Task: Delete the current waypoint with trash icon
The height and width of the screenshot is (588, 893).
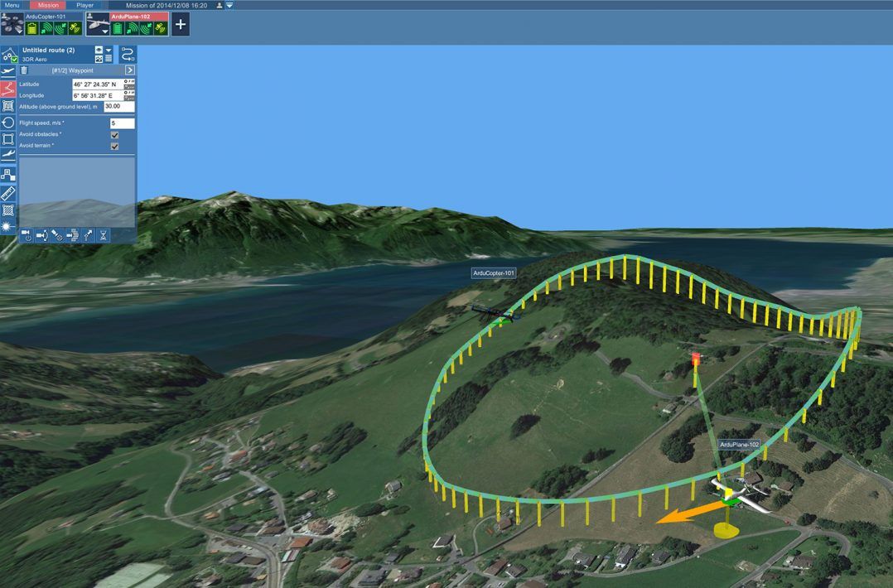Action: coord(24,70)
